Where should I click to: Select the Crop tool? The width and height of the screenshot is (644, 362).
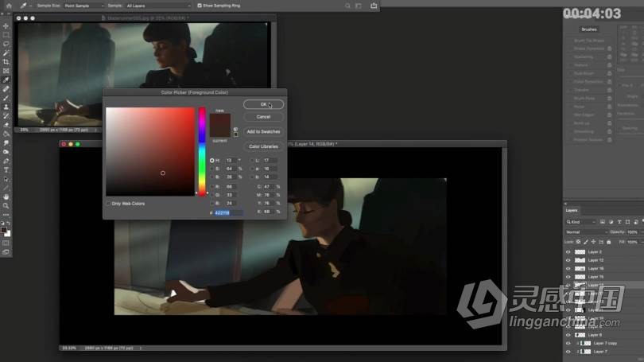(6, 62)
